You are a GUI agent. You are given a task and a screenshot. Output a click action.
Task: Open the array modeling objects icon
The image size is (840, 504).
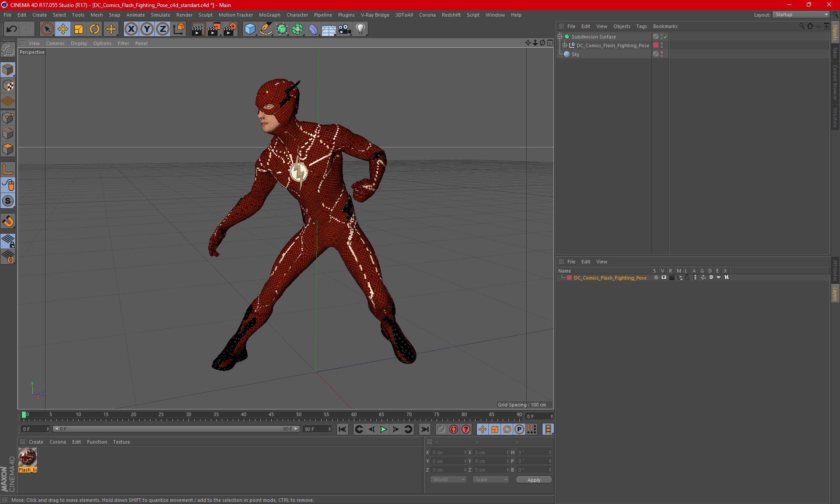(x=297, y=29)
